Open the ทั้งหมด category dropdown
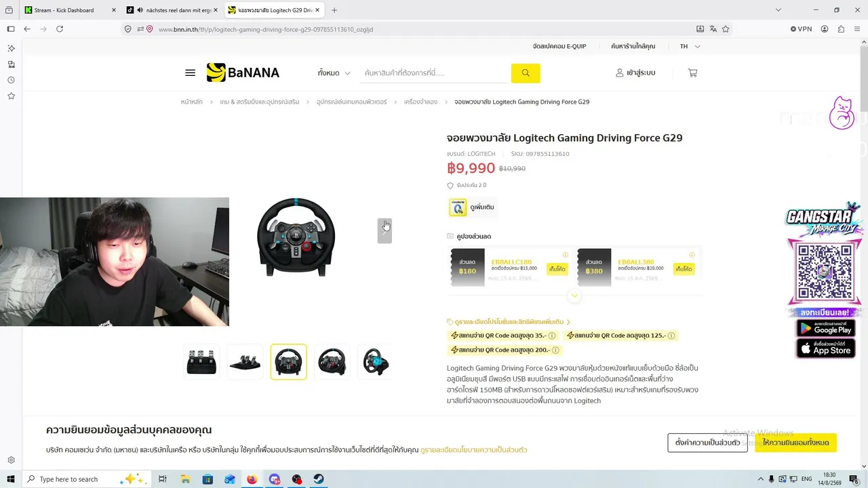Viewport: 868px width, 488px height. coord(334,73)
